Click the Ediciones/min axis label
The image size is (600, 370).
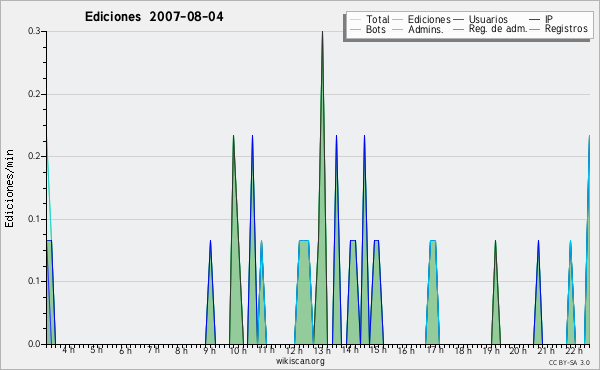9,188
